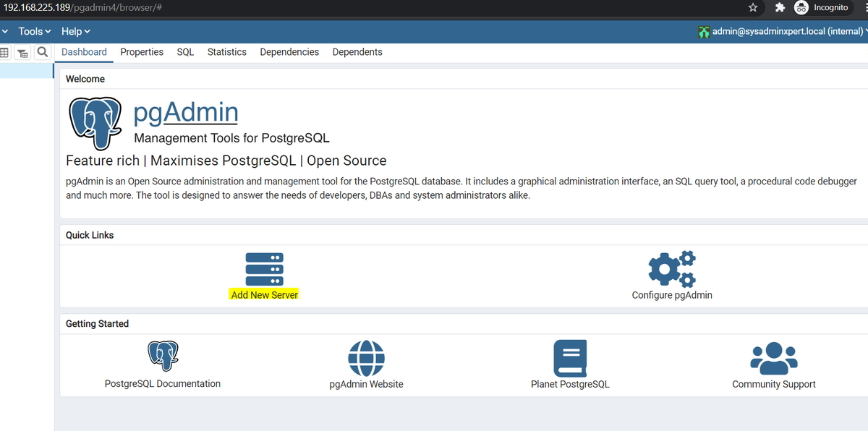868x431 pixels.
Task: Click the PostgreSQL elephant documentation icon
Action: [x=163, y=356]
